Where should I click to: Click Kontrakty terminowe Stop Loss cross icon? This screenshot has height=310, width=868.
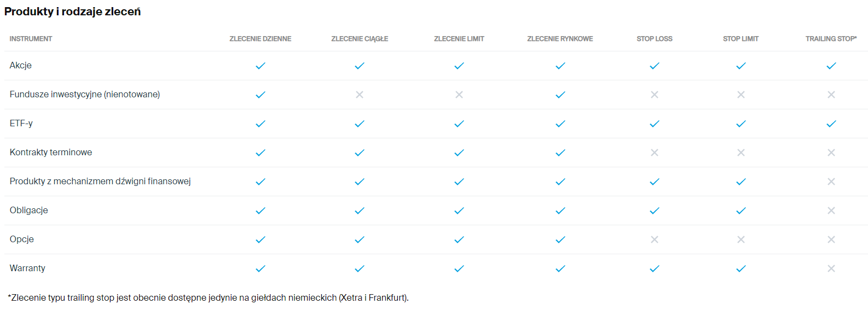pyautogui.click(x=654, y=153)
